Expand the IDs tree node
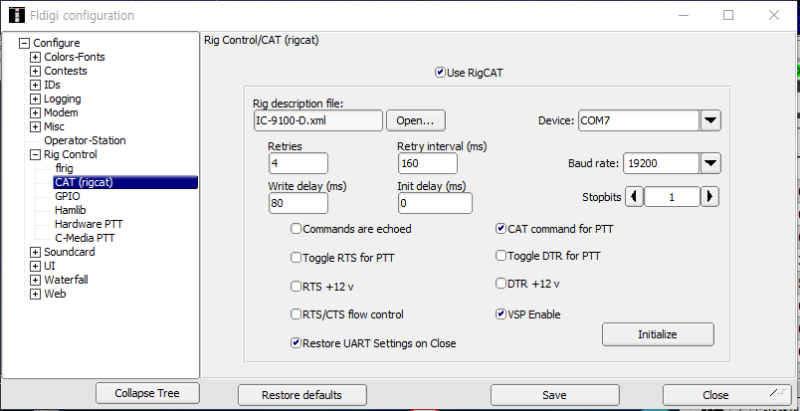Viewport: 800px width, 411px height. point(35,85)
